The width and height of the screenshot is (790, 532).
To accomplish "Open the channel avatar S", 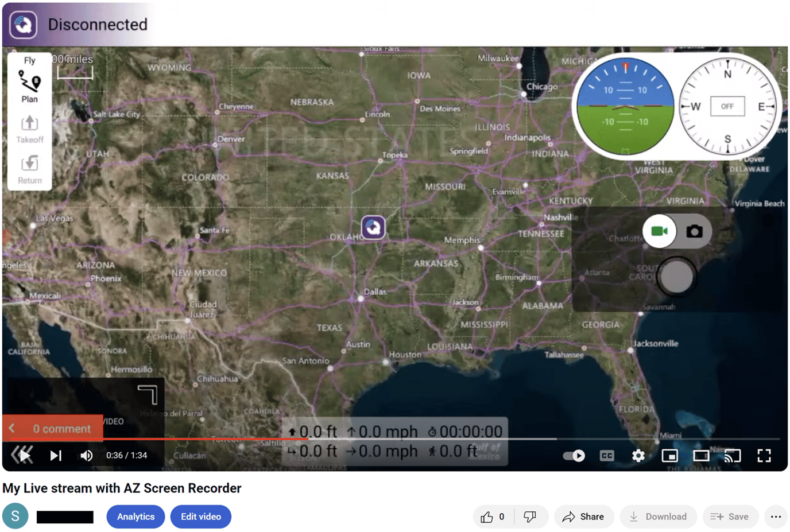I will (x=15, y=516).
